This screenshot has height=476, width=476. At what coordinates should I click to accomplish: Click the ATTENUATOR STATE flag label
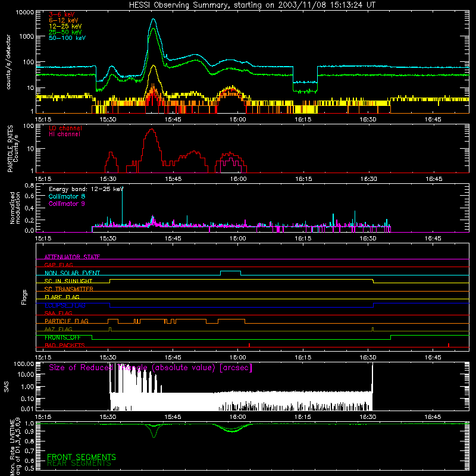[72, 257]
